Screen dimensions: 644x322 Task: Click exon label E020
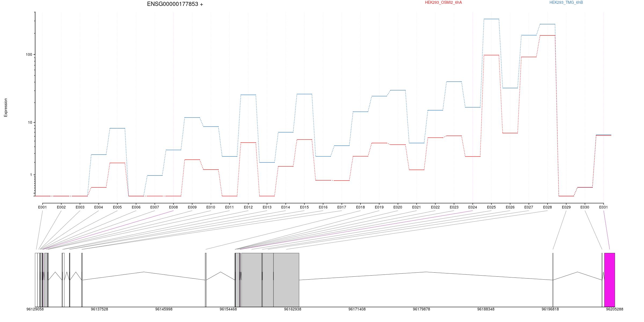[x=398, y=207]
